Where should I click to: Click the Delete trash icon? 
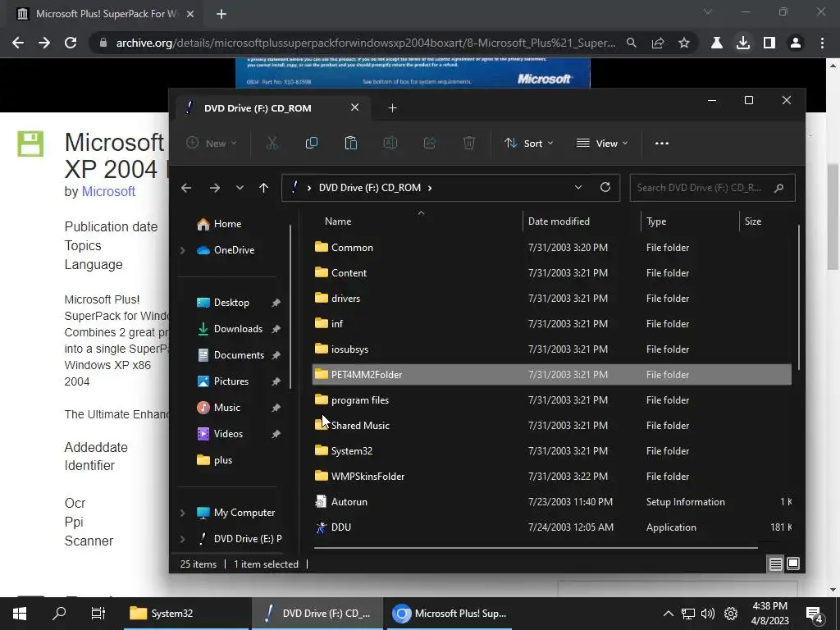[x=468, y=143]
